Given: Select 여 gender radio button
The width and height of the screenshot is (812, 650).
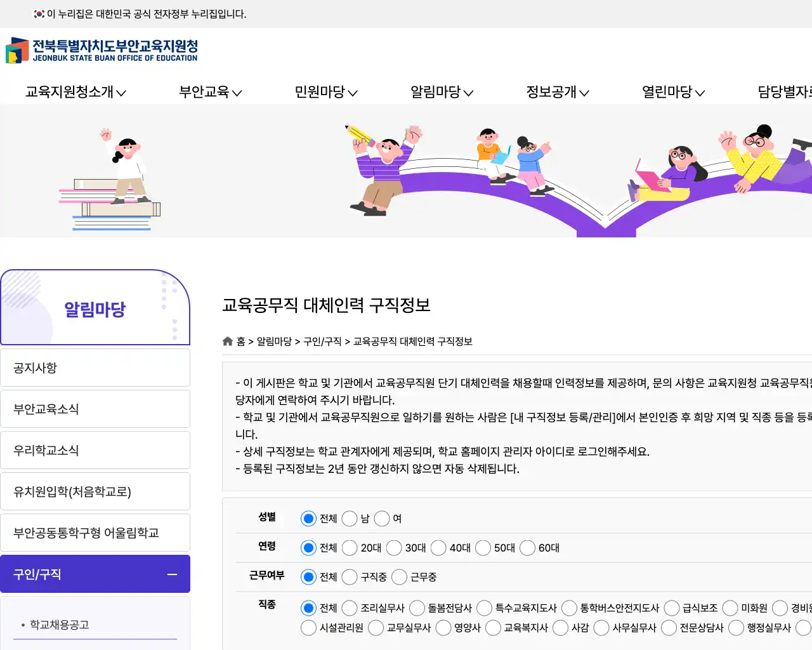Looking at the screenshot, I should pyautogui.click(x=382, y=519).
